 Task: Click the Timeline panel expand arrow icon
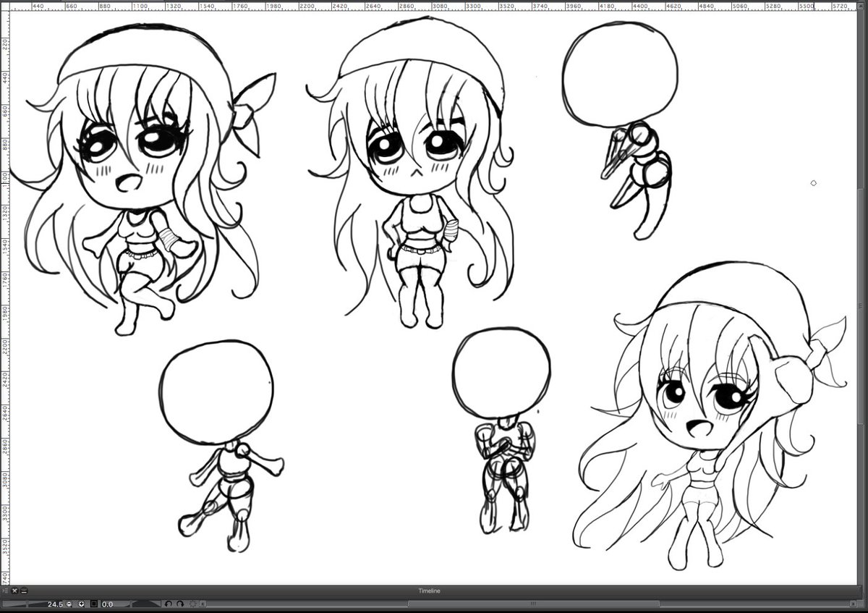5,591
